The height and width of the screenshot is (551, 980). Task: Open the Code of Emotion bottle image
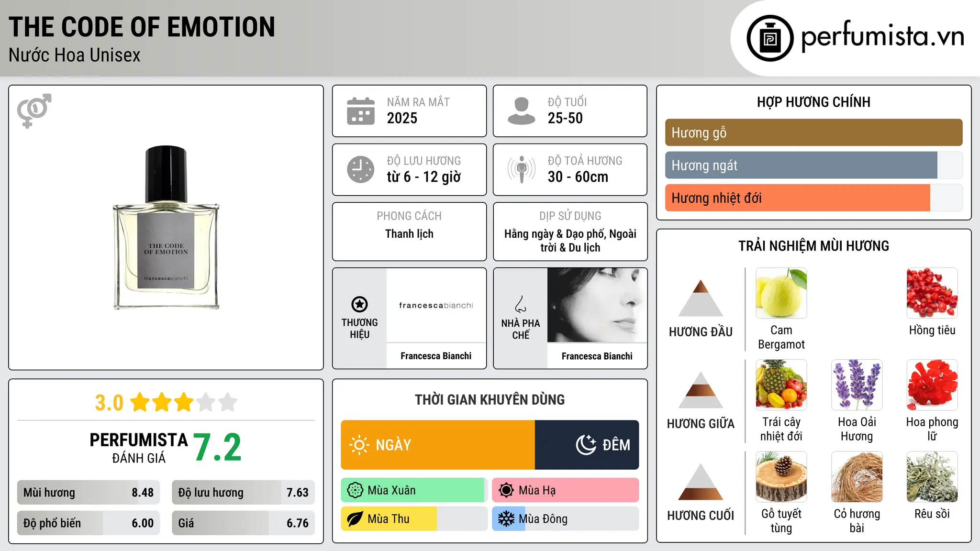click(x=166, y=227)
